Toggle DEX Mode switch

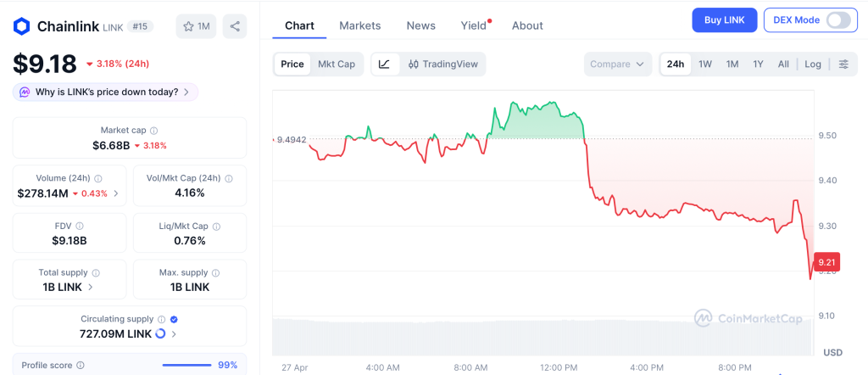[x=837, y=20]
